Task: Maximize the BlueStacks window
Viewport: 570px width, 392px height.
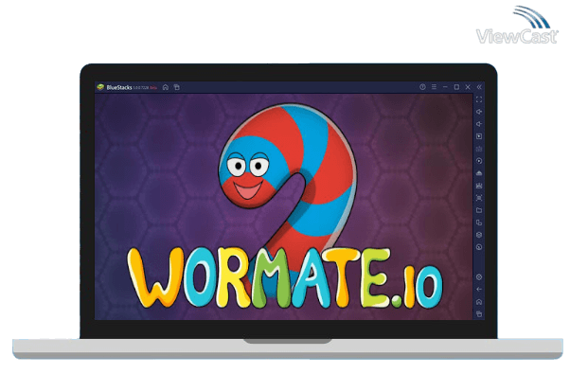Action: (456, 87)
